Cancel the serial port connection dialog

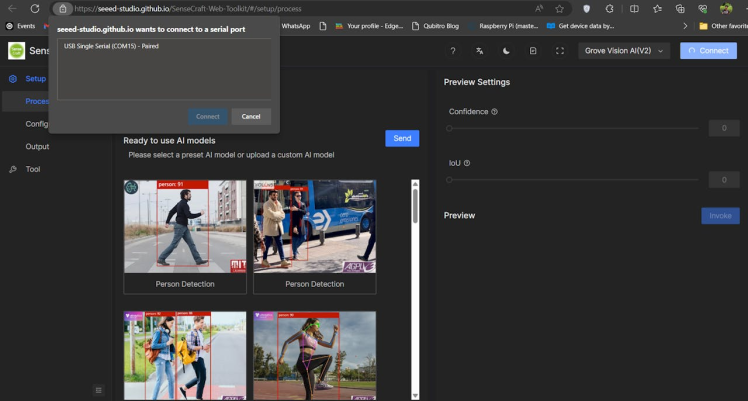251,117
